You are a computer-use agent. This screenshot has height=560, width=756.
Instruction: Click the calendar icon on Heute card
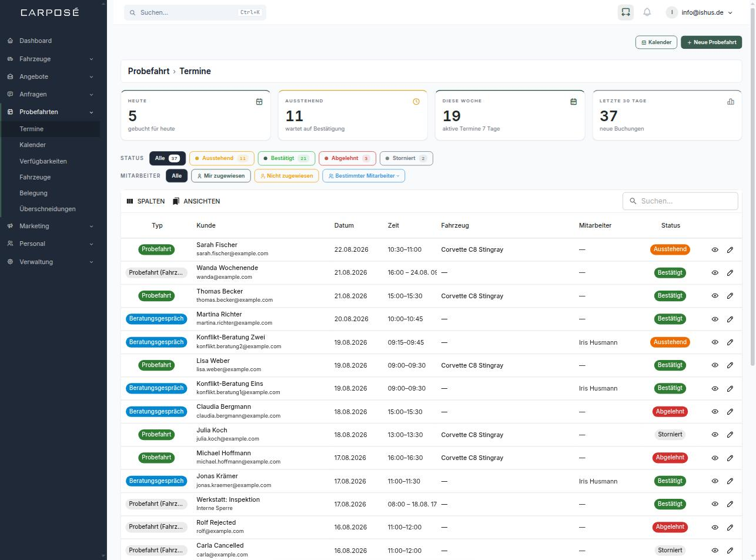click(x=259, y=102)
